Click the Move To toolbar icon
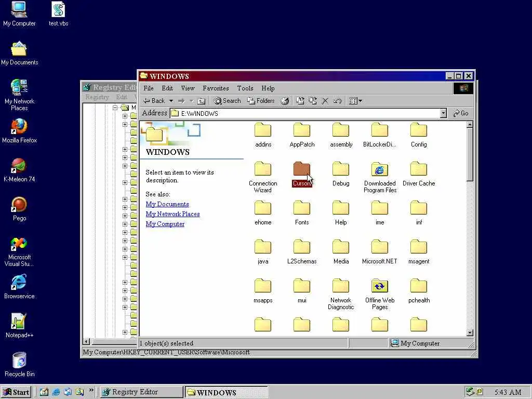The height and width of the screenshot is (399, 532). point(300,101)
